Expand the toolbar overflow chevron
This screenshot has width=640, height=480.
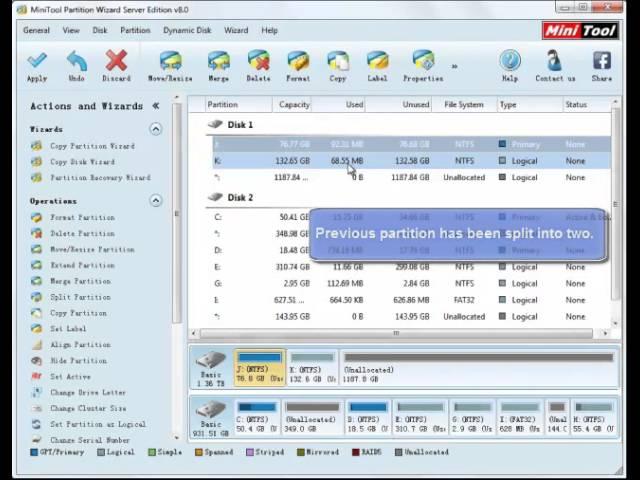click(454, 66)
